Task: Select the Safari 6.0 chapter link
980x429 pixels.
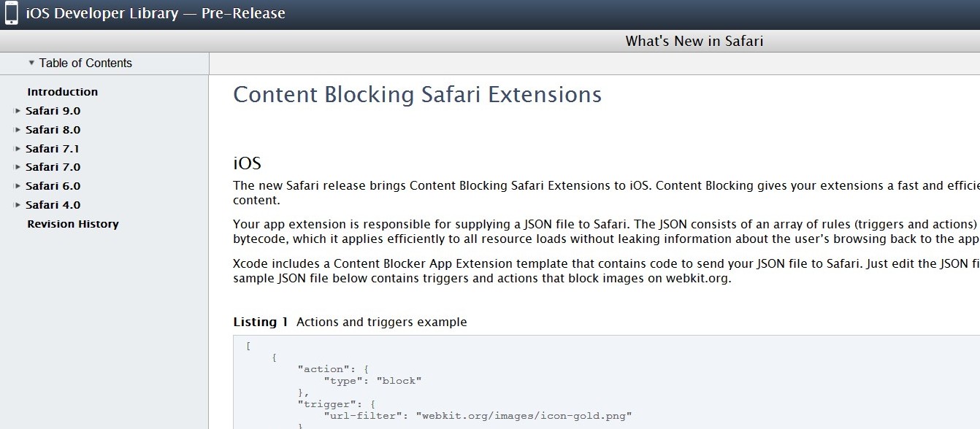Action: point(53,186)
